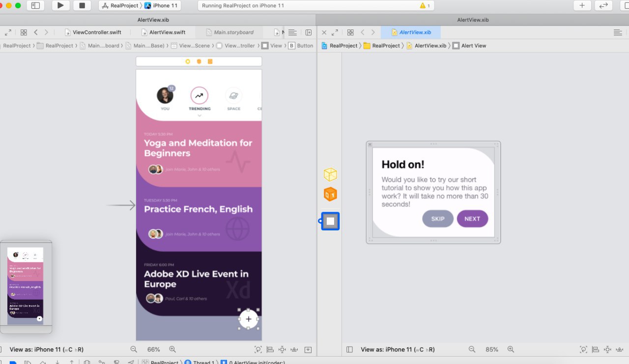Zoom out the left canvas
The width and height of the screenshot is (629, 364).
pos(134,349)
